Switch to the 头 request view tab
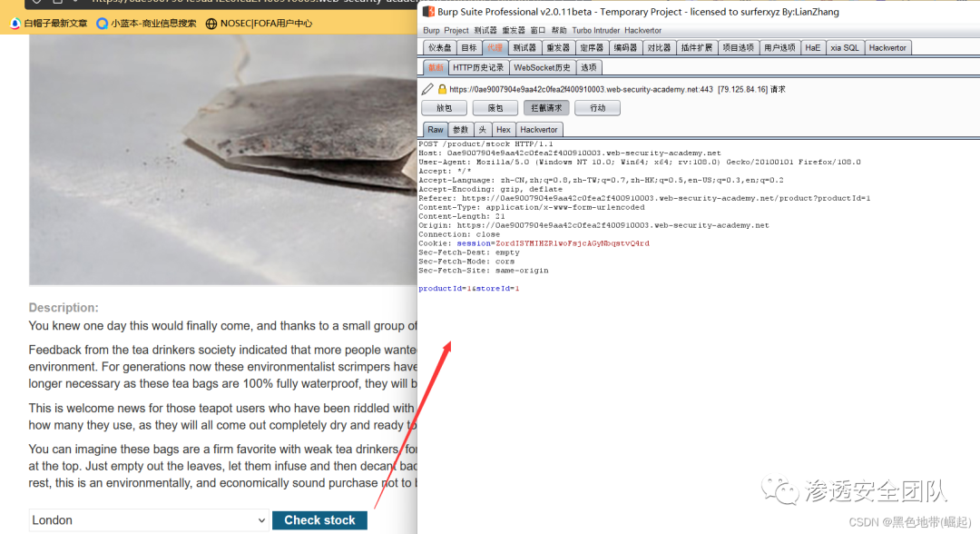This screenshot has width=980, height=534. point(483,130)
